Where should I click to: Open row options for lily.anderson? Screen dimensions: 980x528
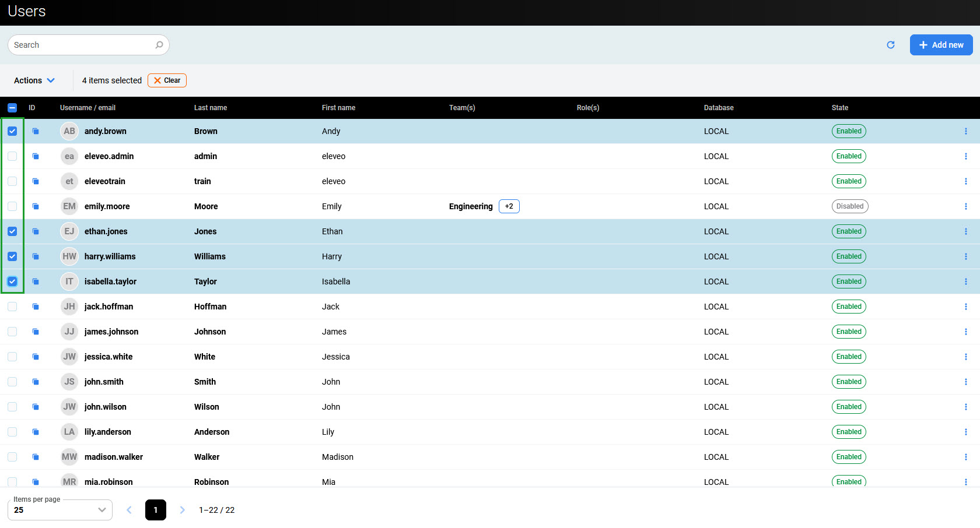pyautogui.click(x=965, y=432)
